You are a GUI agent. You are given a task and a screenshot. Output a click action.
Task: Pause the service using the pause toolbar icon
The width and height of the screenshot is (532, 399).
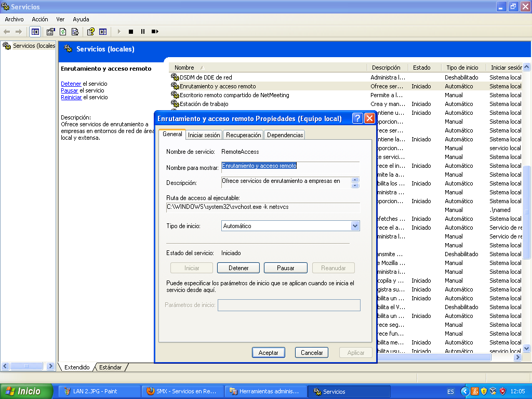[143, 32]
